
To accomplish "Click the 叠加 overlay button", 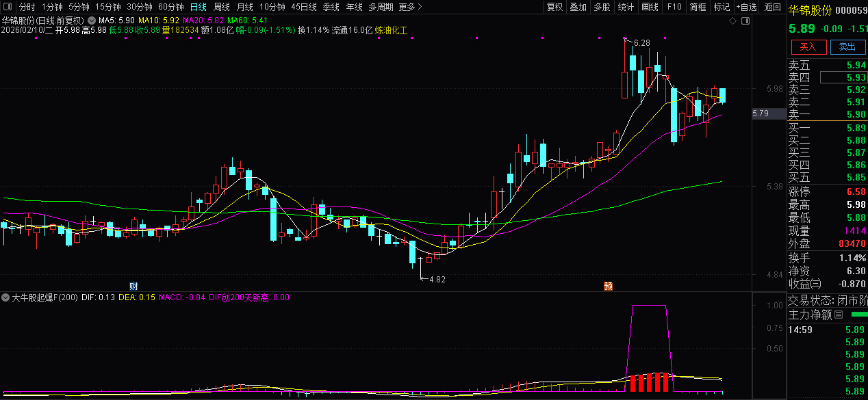I will [578, 7].
